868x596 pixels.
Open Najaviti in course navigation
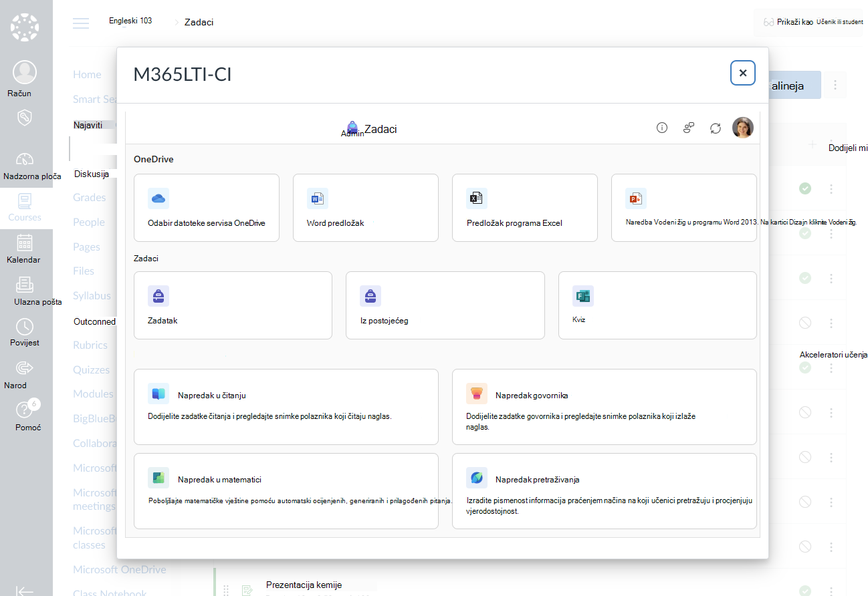click(88, 125)
